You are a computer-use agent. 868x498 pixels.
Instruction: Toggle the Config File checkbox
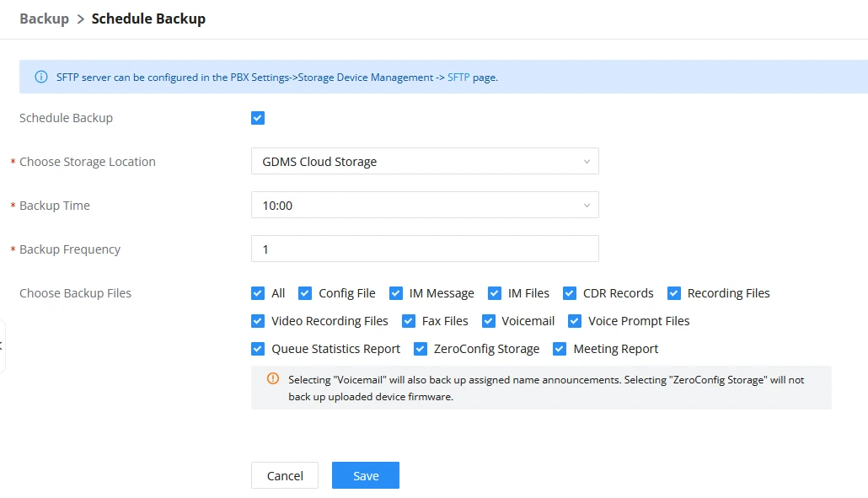point(305,293)
